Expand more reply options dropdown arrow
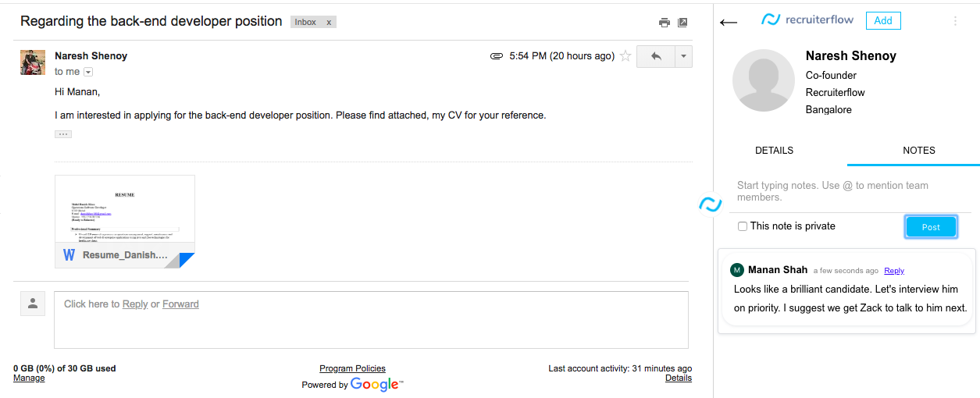 (x=683, y=57)
